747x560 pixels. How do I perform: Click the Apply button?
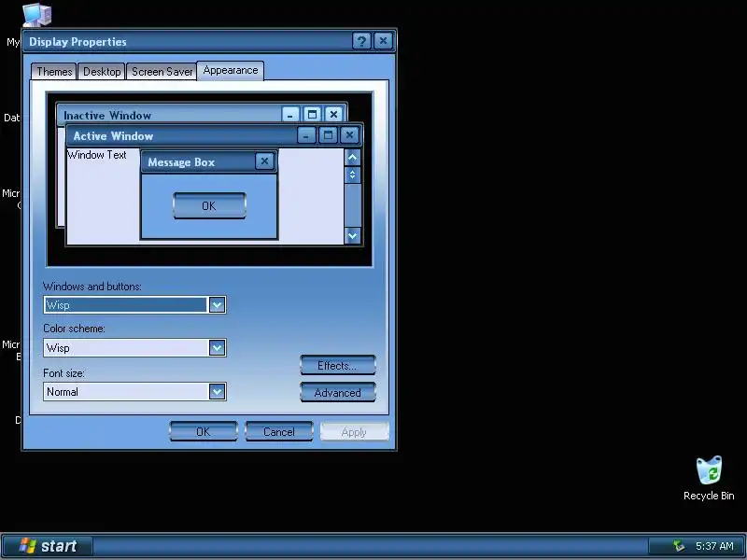[354, 431]
